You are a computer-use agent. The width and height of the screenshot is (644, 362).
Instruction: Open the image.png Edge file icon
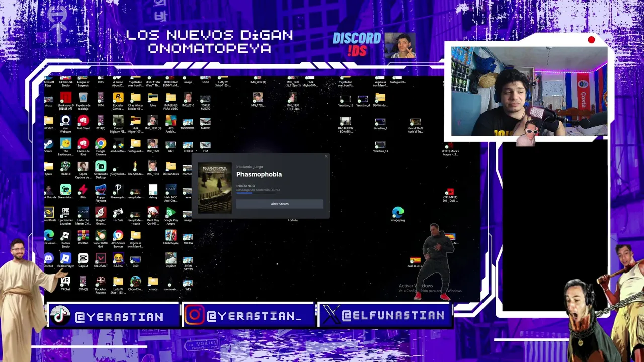click(397, 212)
